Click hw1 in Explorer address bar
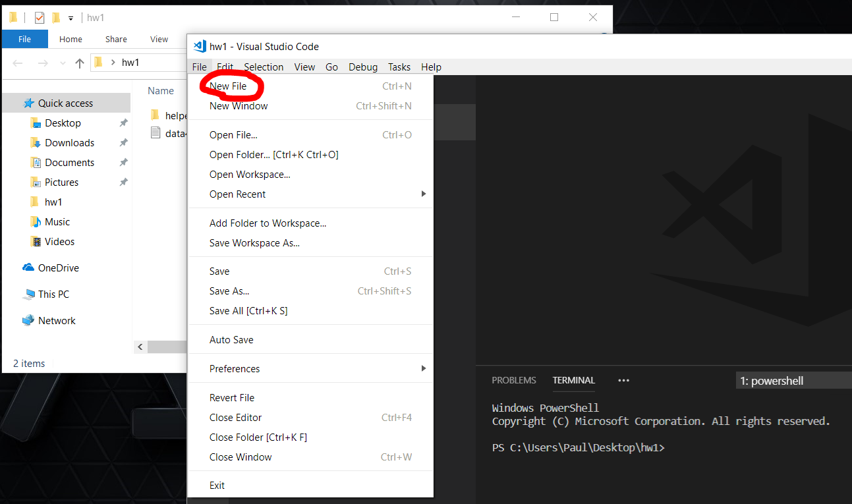852x504 pixels. pyautogui.click(x=130, y=63)
